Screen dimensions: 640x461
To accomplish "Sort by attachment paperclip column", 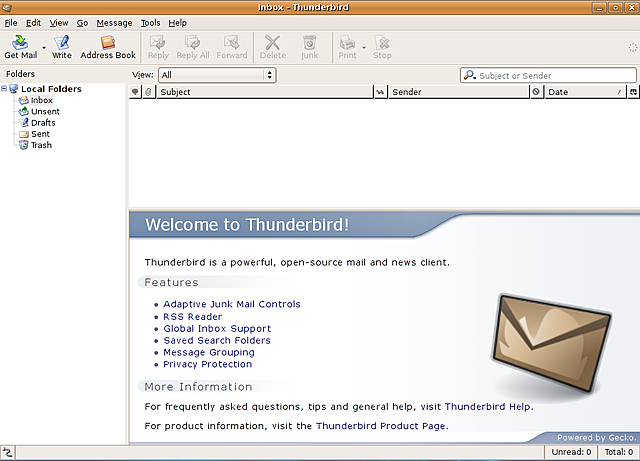I will click(x=149, y=92).
